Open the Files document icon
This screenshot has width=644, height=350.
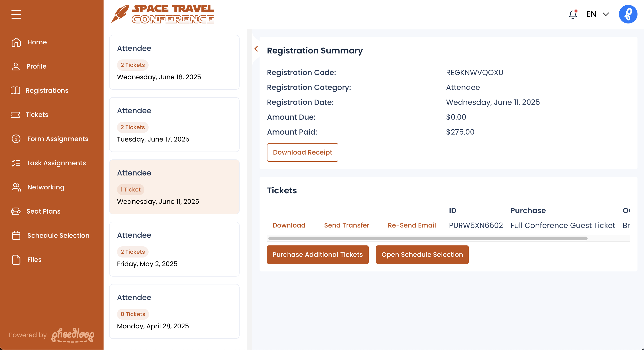(x=16, y=260)
